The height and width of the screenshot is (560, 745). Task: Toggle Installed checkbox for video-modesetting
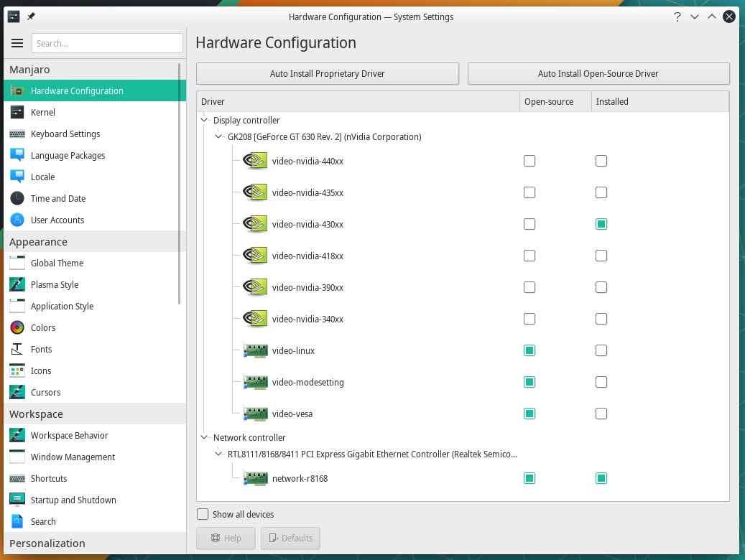coord(601,382)
